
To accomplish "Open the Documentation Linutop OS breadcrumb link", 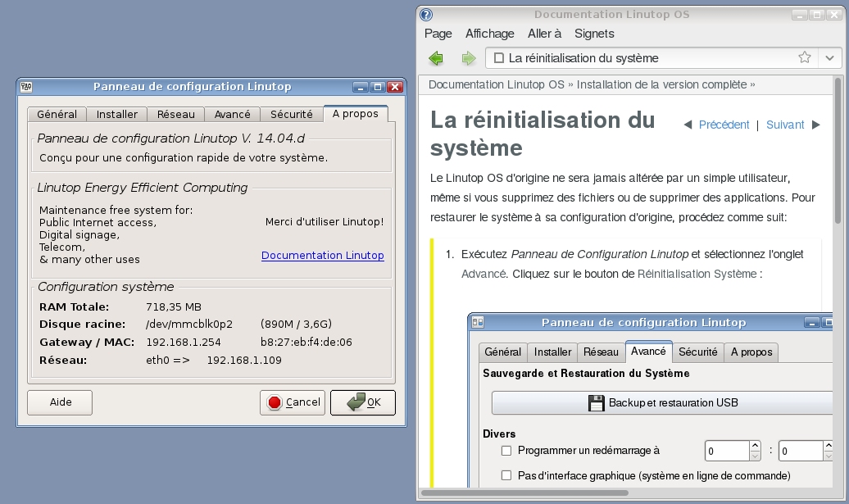I will pos(497,84).
